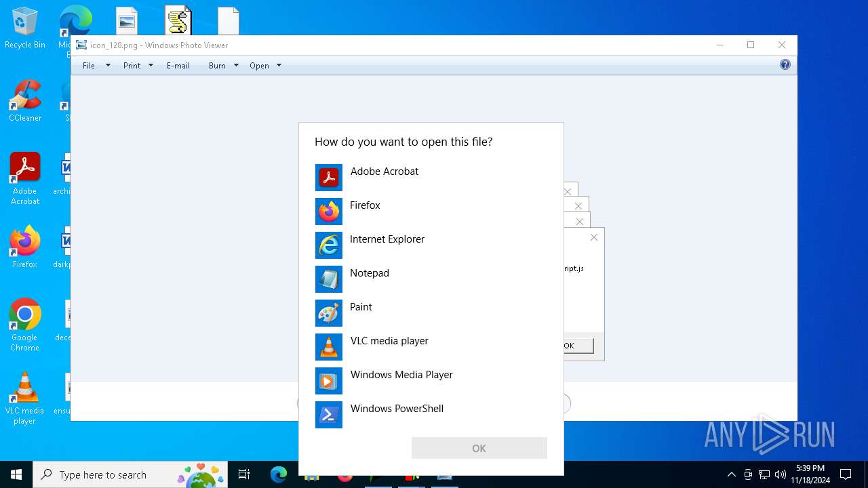Screen dimensions: 868x488
Task: Select the Adobe Acrobat desktop shortcut
Action: 25,179
